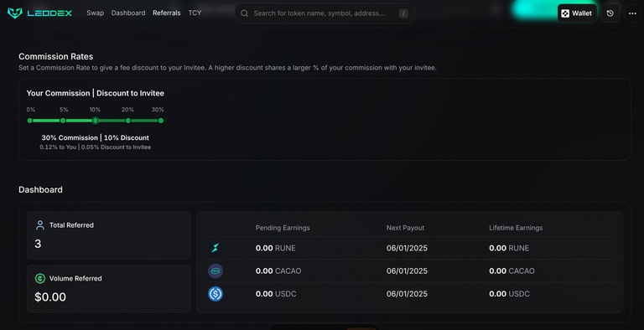Click the RUNE token icon

(216, 248)
